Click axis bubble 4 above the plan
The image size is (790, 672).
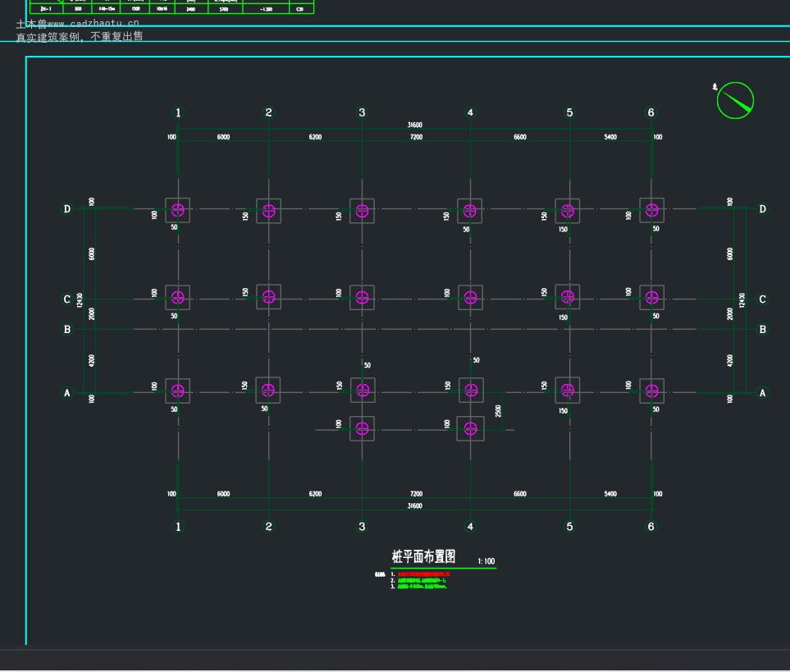click(x=471, y=112)
